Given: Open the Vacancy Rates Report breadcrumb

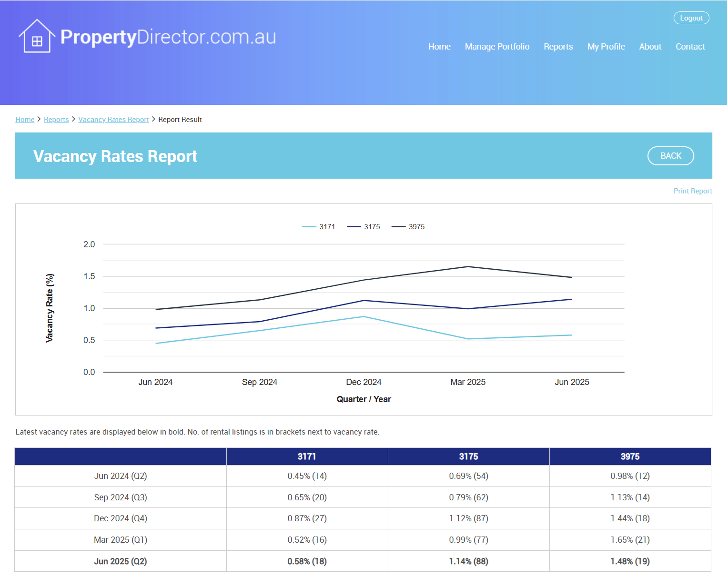Looking at the screenshot, I should tap(113, 120).
